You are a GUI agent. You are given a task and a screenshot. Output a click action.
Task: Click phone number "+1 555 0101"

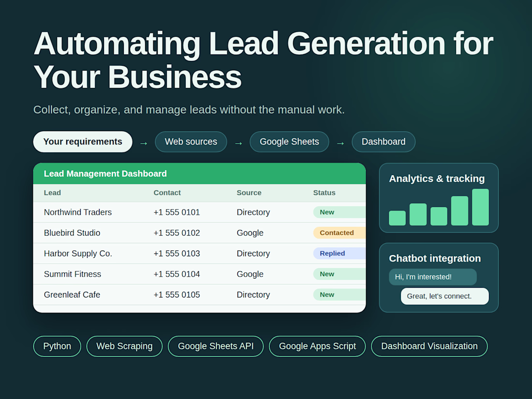177,212
